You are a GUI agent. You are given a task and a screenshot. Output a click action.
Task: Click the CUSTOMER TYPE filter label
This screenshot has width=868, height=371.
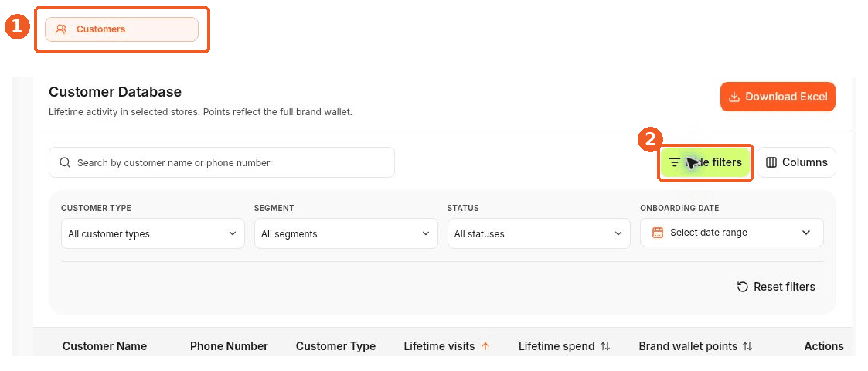pos(97,208)
